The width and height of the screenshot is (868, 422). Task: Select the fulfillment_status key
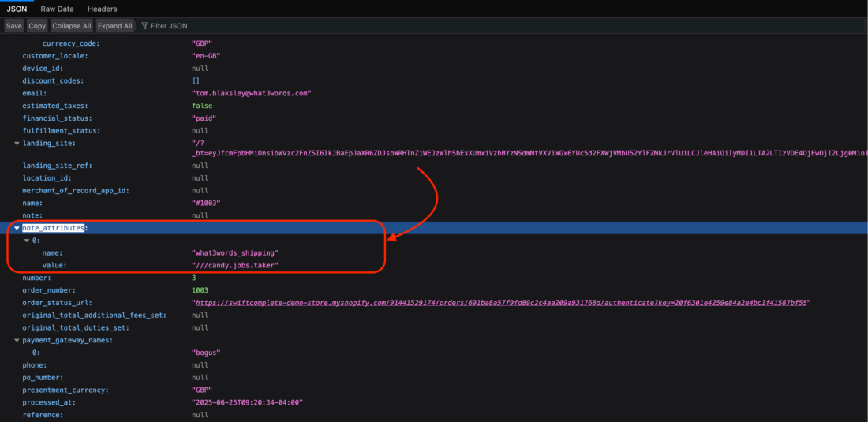61,131
